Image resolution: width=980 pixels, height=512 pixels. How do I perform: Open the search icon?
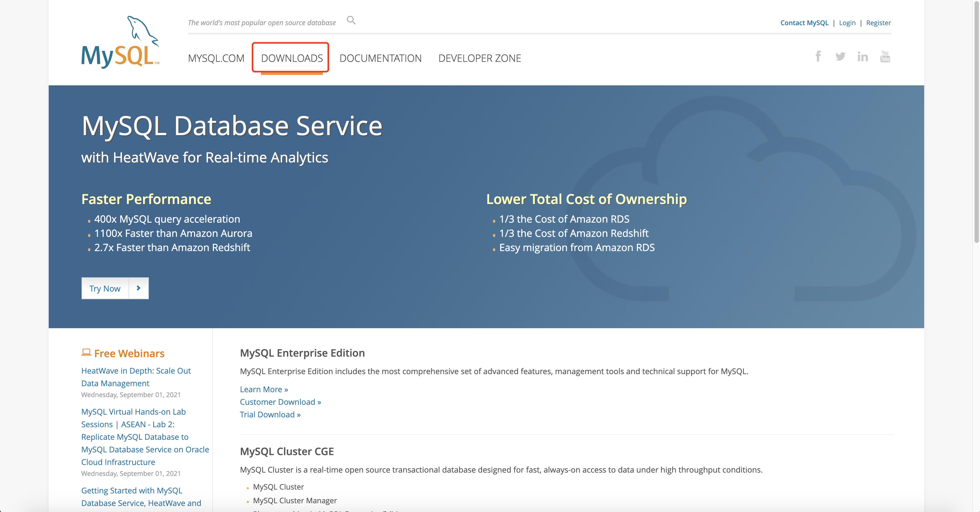(x=351, y=20)
